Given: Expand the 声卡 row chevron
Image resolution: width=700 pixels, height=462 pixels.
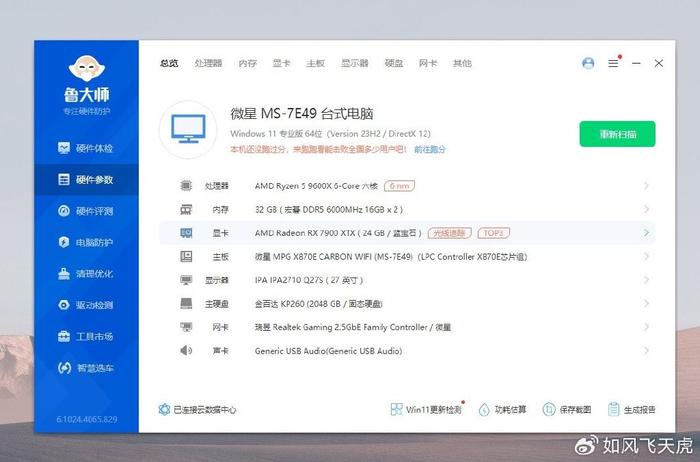Looking at the screenshot, I should tap(646, 351).
